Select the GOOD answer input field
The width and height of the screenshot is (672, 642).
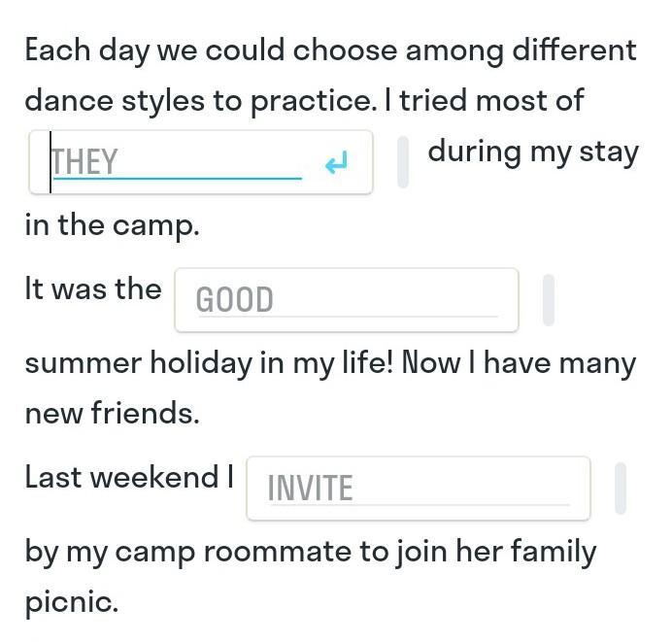347,300
